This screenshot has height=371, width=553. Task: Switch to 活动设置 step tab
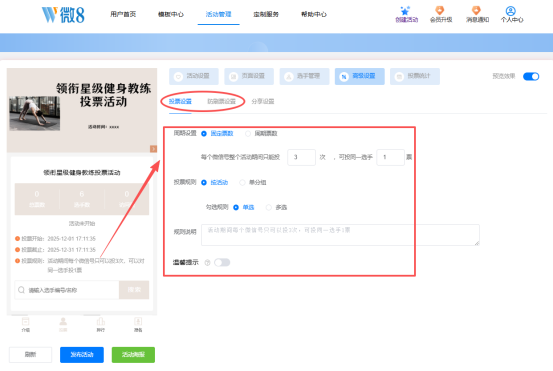click(x=194, y=76)
